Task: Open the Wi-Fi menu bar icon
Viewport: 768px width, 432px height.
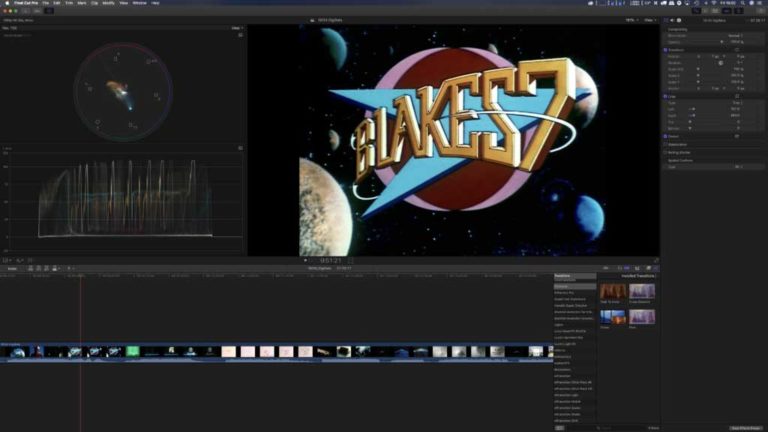Action: 713,3
